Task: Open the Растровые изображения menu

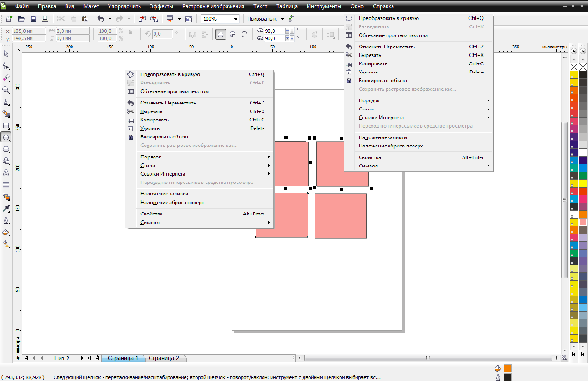Action: tap(213, 6)
